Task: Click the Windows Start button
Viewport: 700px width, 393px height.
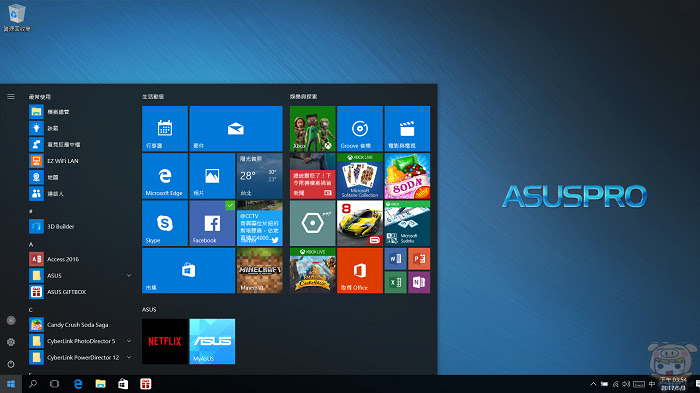Action: click(11, 384)
